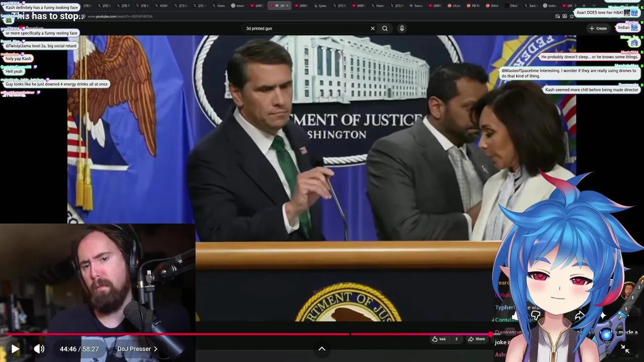Viewport: 644px width, 362px height.
Task: Bookmark the page with the star icon
Action: [572, 16]
